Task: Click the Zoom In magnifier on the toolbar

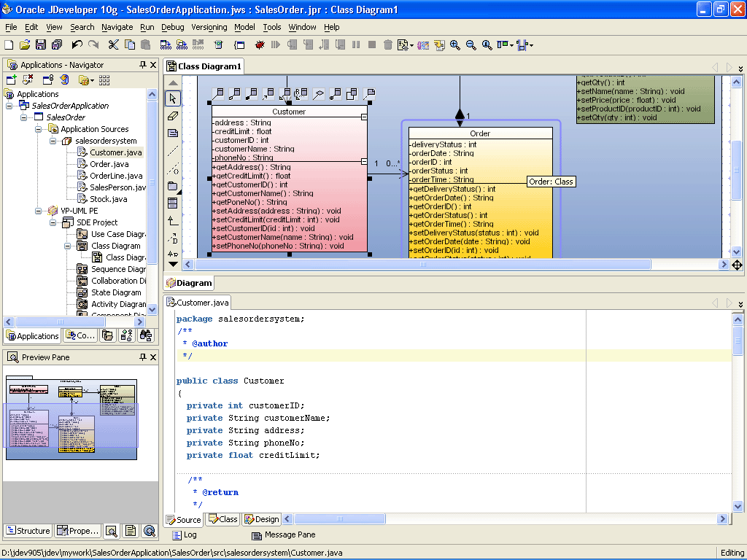Action: coord(454,44)
